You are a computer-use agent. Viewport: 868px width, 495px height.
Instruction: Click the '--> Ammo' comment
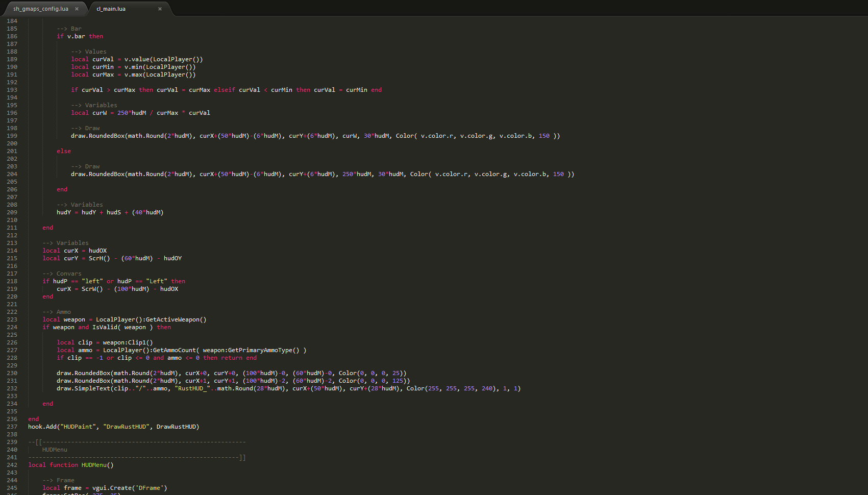click(57, 312)
